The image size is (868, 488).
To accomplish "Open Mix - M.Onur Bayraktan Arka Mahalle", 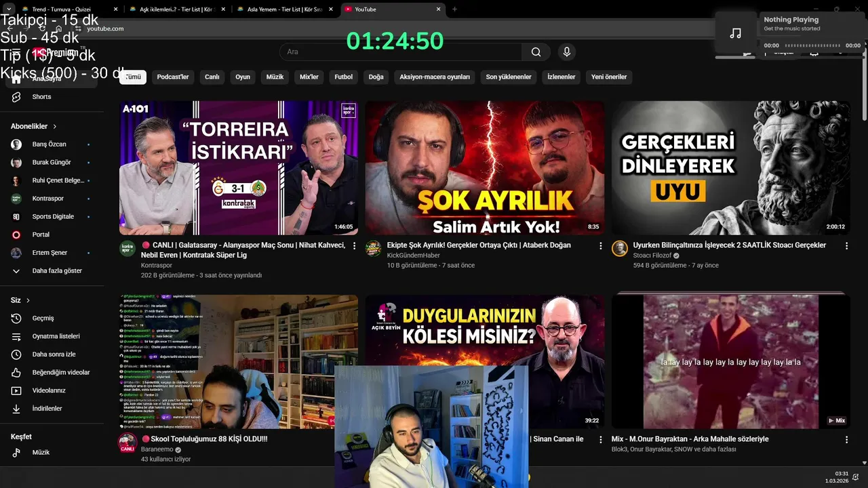I will tap(690, 439).
